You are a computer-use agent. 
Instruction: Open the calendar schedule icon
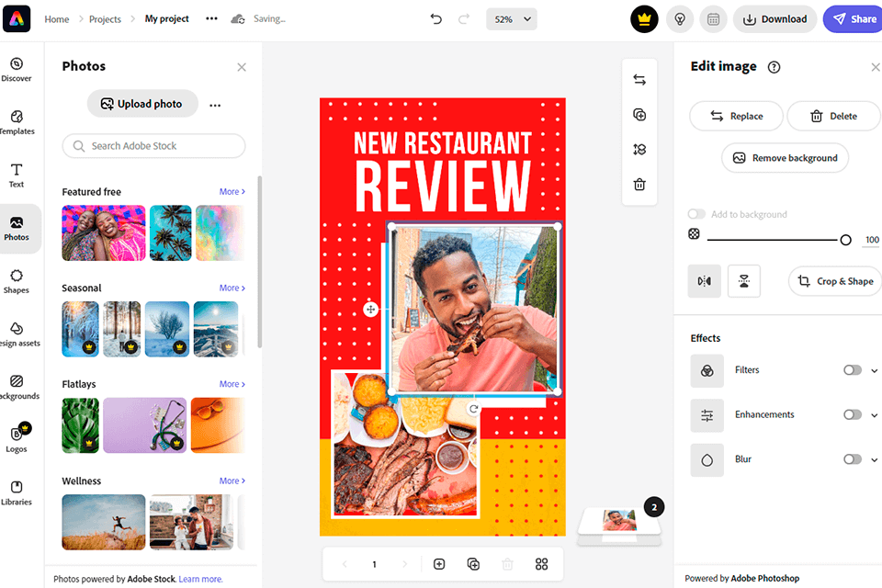click(713, 19)
